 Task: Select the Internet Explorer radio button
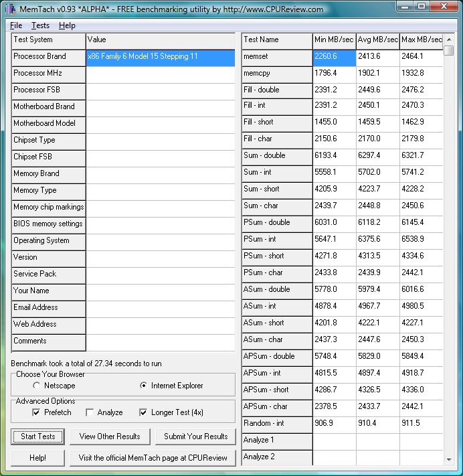pos(143,386)
